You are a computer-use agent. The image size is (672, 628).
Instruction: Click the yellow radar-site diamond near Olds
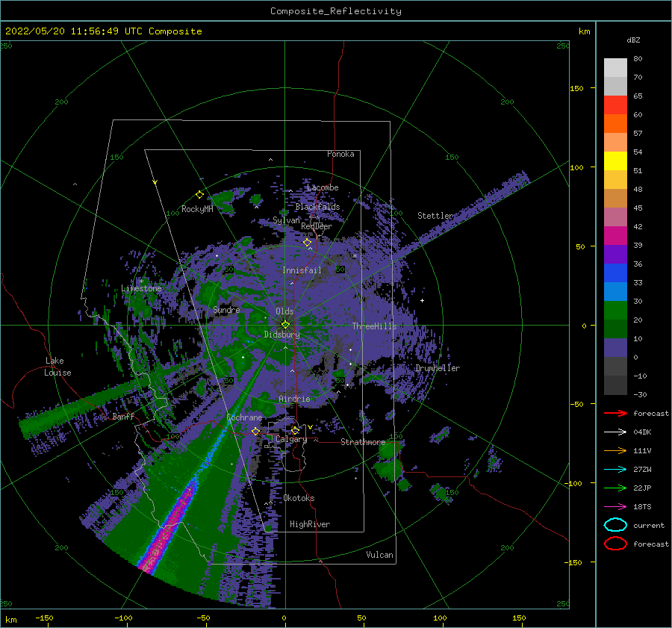pos(285,325)
